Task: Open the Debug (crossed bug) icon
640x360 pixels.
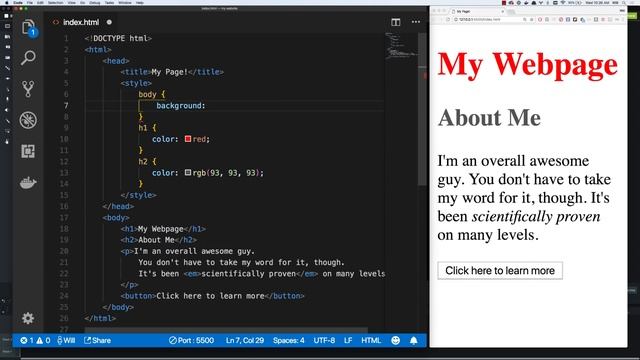Action: click(28, 120)
